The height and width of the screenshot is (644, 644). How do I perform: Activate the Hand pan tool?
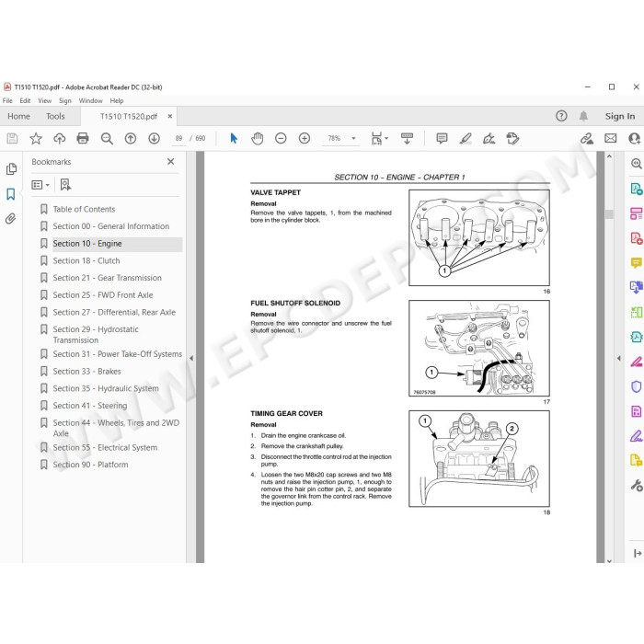coord(257,138)
